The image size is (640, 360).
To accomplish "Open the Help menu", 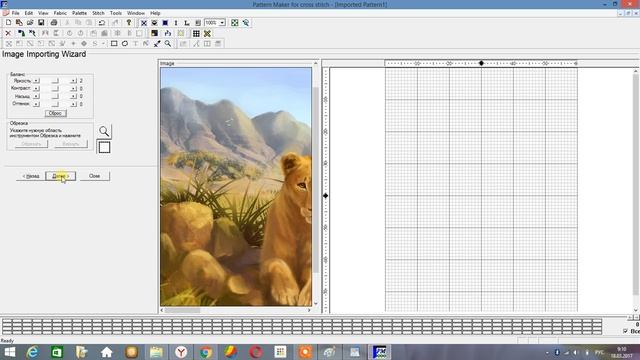I will 155,13.
